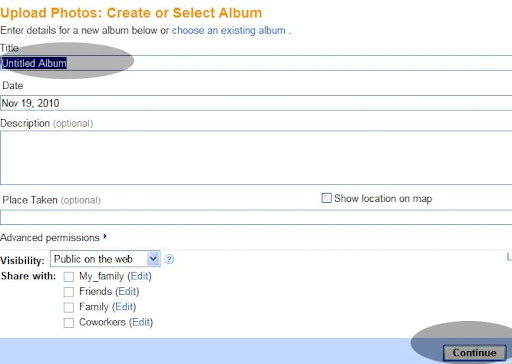Enable Show location on map checkbox
The height and width of the screenshot is (364, 512).
(326, 198)
